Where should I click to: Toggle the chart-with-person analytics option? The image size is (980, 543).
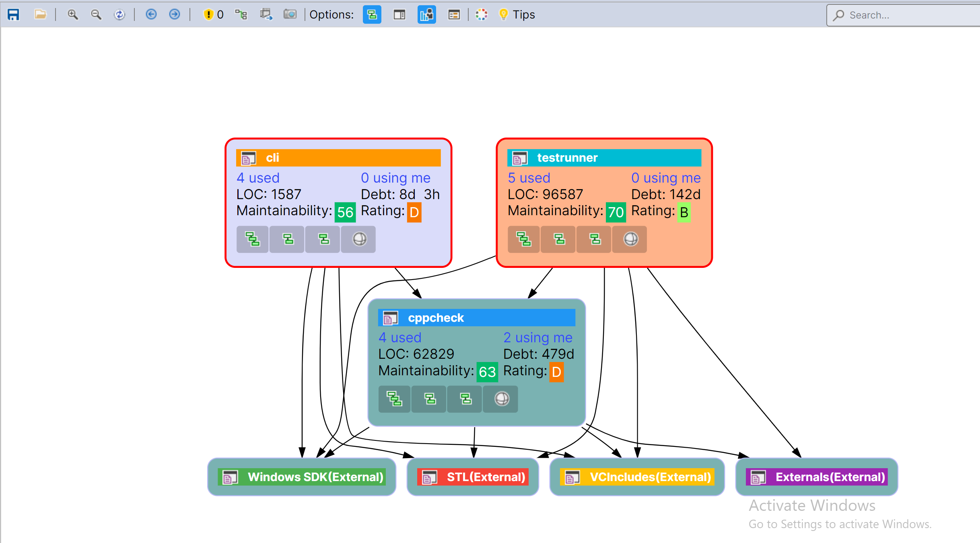pos(426,14)
